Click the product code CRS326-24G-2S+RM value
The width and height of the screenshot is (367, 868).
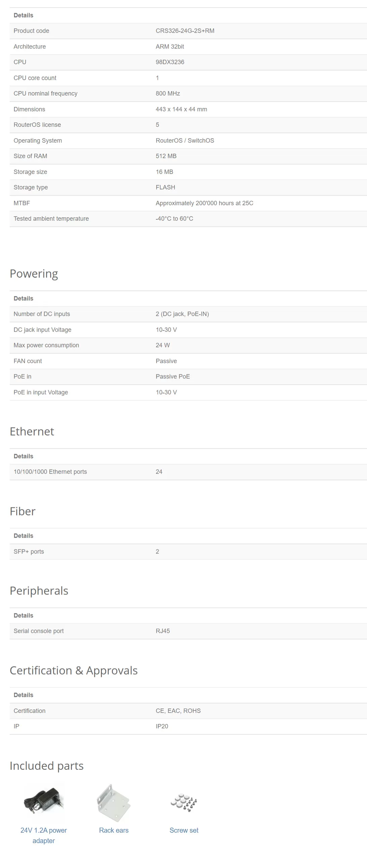click(x=185, y=31)
